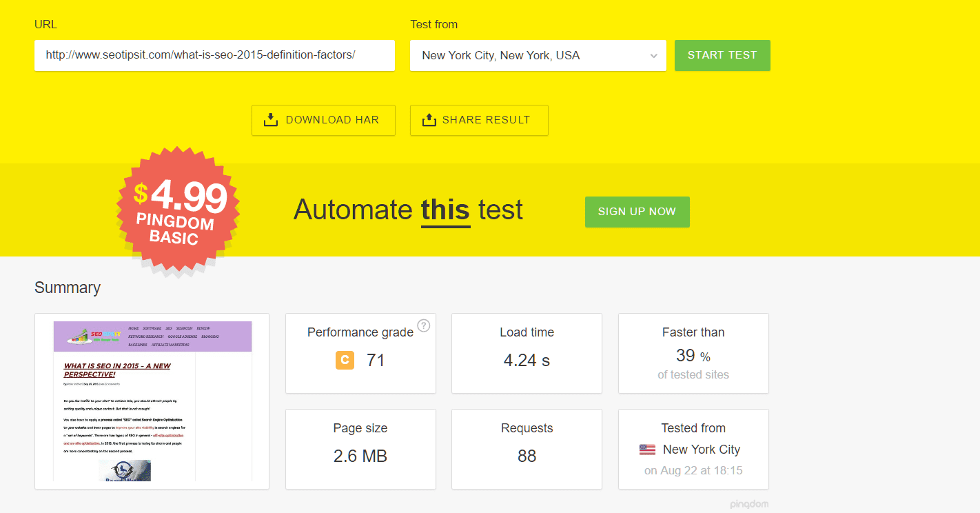This screenshot has width=980, height=513.
Task: Open the Performance grade help question mark
Action: 423,325
